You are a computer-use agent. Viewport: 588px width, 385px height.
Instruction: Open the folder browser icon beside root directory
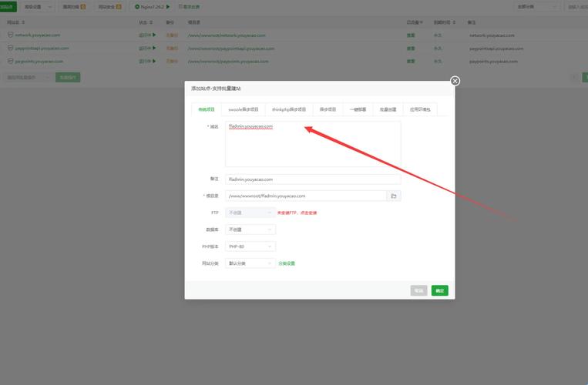pyautogui.click(x=393, y=196)
